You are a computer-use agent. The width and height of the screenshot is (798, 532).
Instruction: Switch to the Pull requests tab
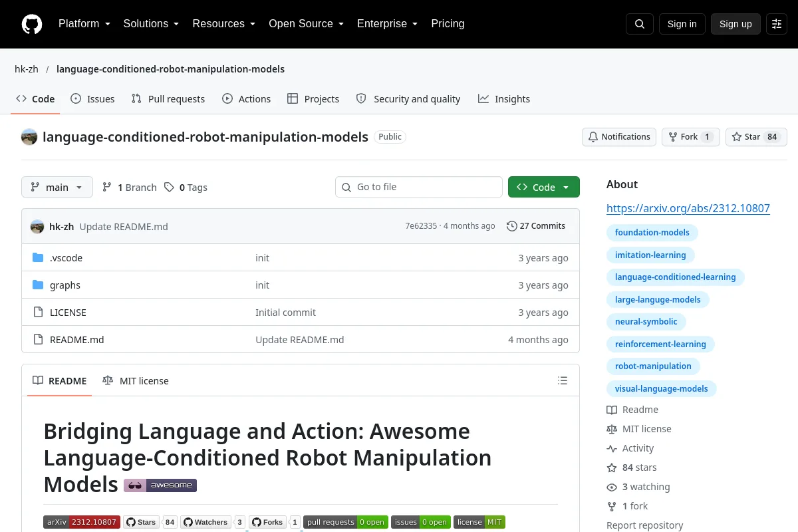coord(168,99)
